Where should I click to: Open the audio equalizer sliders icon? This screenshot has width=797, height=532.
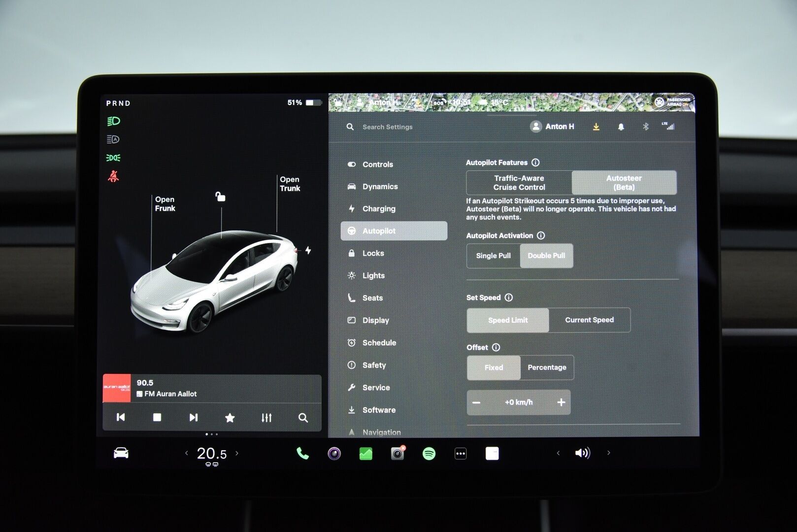266,418
